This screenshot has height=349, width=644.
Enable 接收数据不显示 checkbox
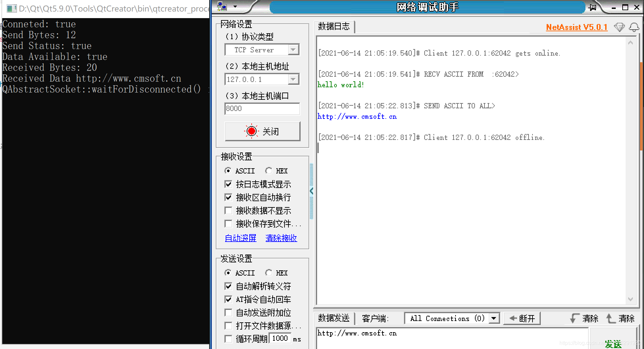228,210
